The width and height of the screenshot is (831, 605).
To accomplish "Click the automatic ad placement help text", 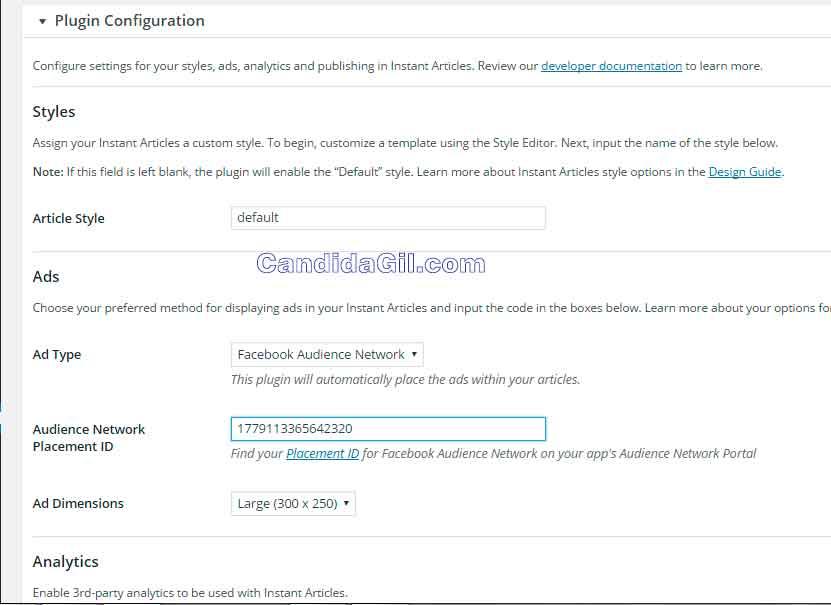I will coord(405,380).
